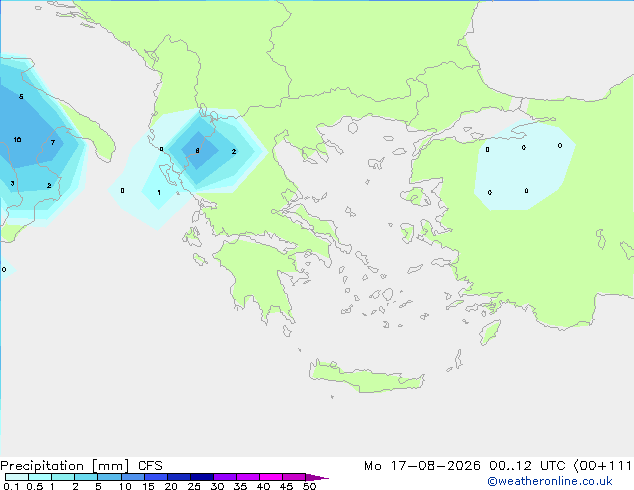Select the Precipitation [mm] CFS title
634x490 pixels.
point(81,466)
